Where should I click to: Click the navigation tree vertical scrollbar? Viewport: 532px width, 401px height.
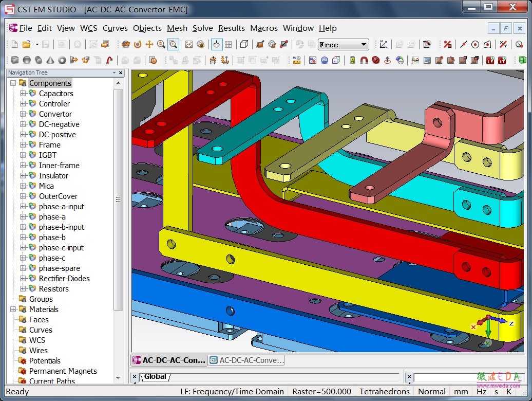pos(118,199)
